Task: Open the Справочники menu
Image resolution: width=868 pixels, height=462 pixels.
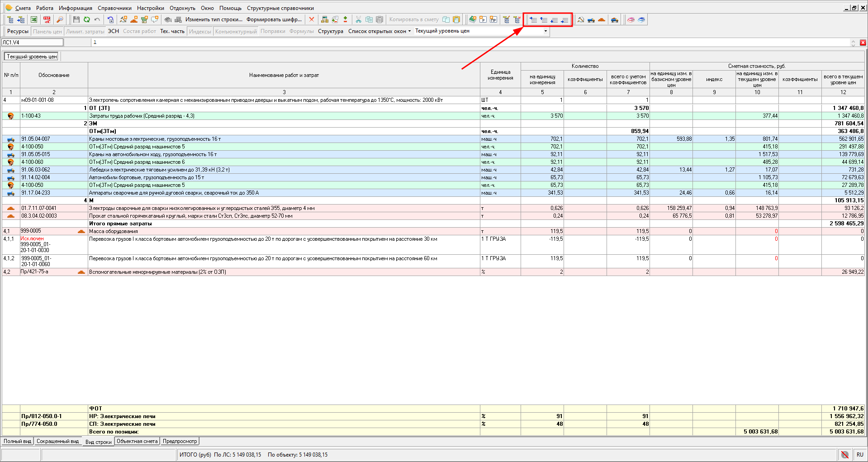Action: coord(114,8)
